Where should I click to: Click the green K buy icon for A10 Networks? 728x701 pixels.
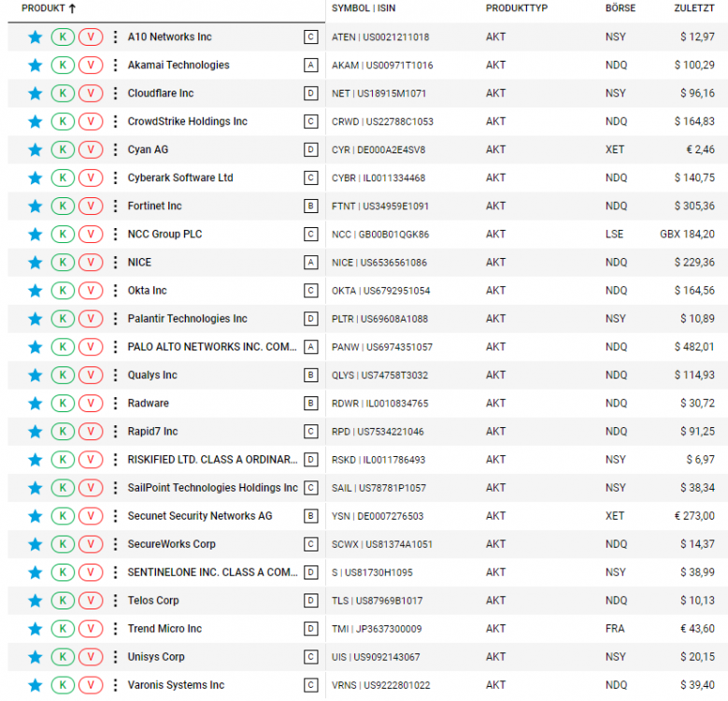[63, 37]
